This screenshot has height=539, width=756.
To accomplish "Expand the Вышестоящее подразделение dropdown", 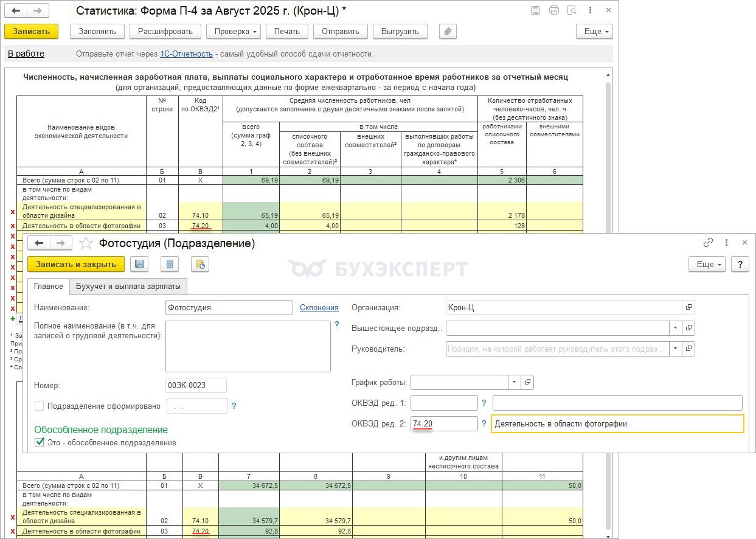I will [x=675, y=328].
